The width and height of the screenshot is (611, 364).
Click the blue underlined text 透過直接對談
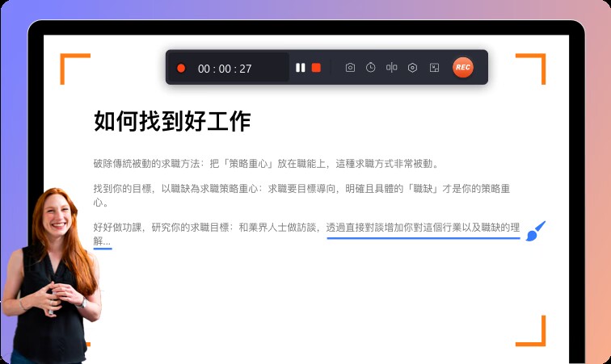(x=422, y=228)
